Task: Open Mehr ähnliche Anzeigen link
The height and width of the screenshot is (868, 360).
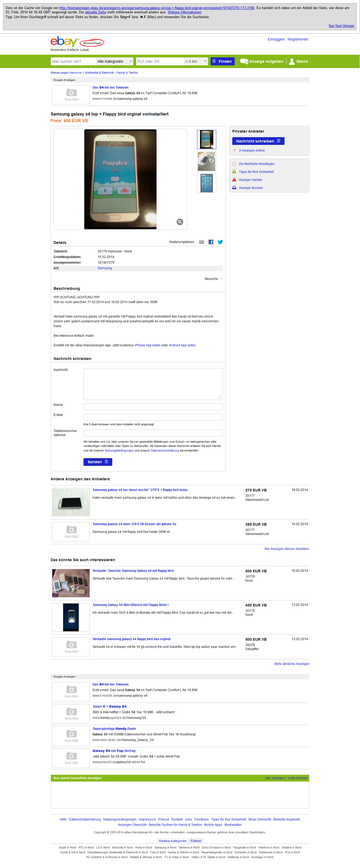Action: [x=292, y=664]
